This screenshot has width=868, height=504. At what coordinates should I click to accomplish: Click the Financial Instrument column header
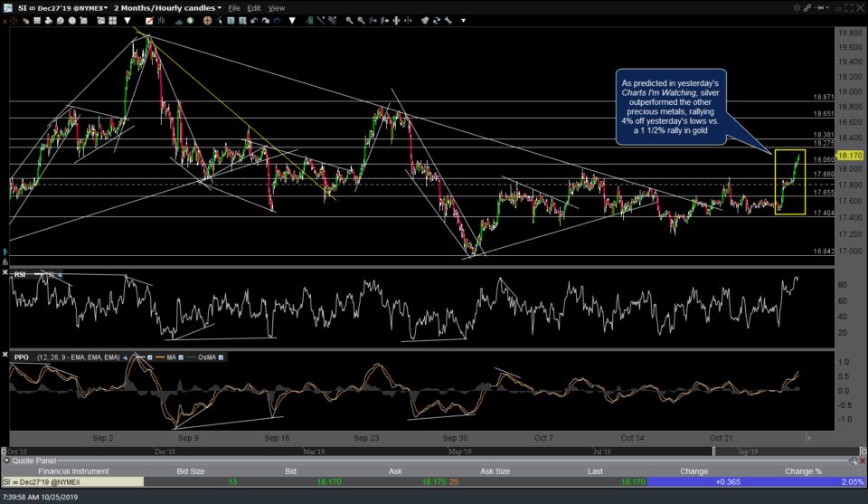pyautogui.click(x=71, y=471)
